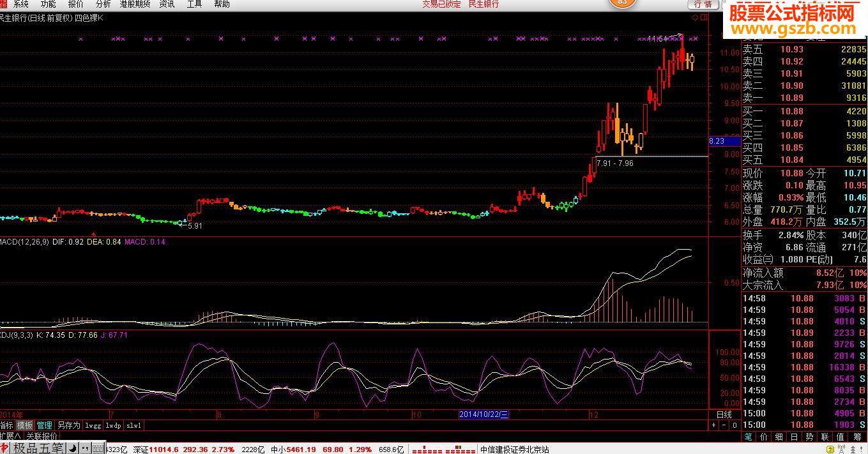Click the plus zoom button below 日线
Image resolution: width=868 pixels, height=454 pixels.
[x=713, y=425]
